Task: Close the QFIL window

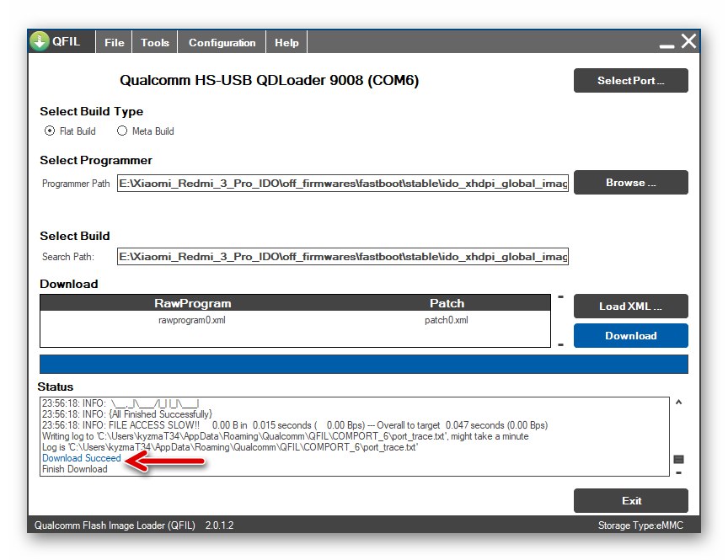Action: (689, 40)
